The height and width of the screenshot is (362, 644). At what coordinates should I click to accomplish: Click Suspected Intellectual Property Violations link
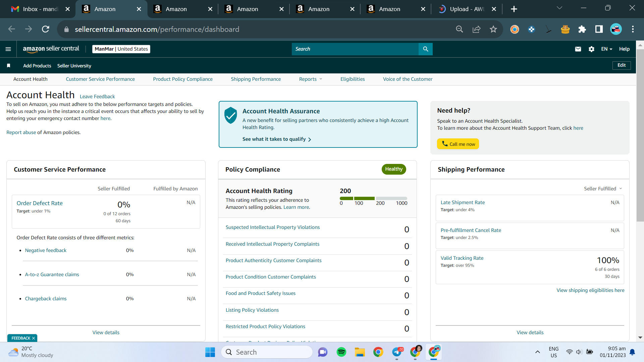273,227
